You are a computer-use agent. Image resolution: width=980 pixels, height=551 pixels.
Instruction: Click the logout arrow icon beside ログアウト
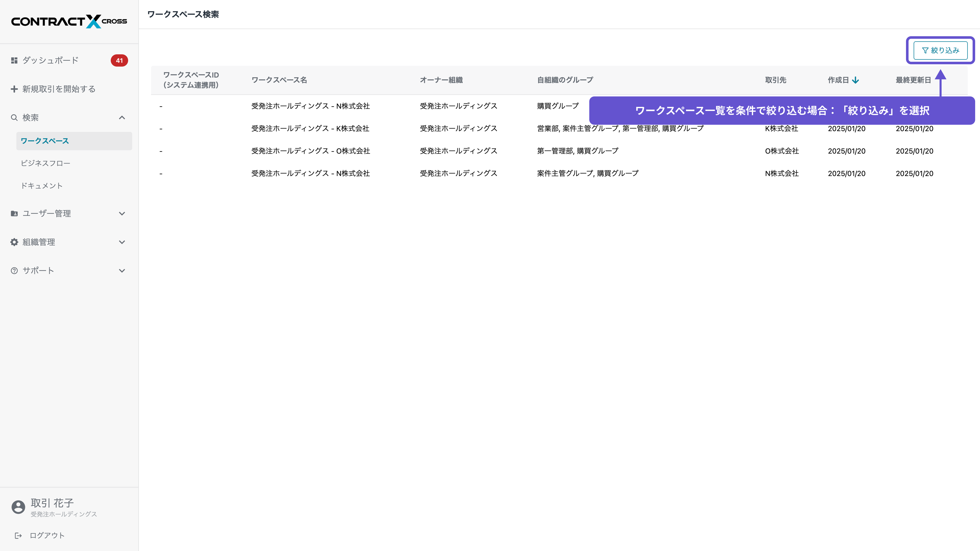click(19, 535)
